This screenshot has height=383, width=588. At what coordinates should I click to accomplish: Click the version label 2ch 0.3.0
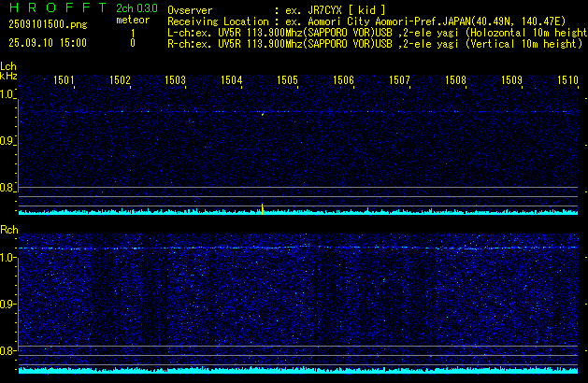coord(136,8)
